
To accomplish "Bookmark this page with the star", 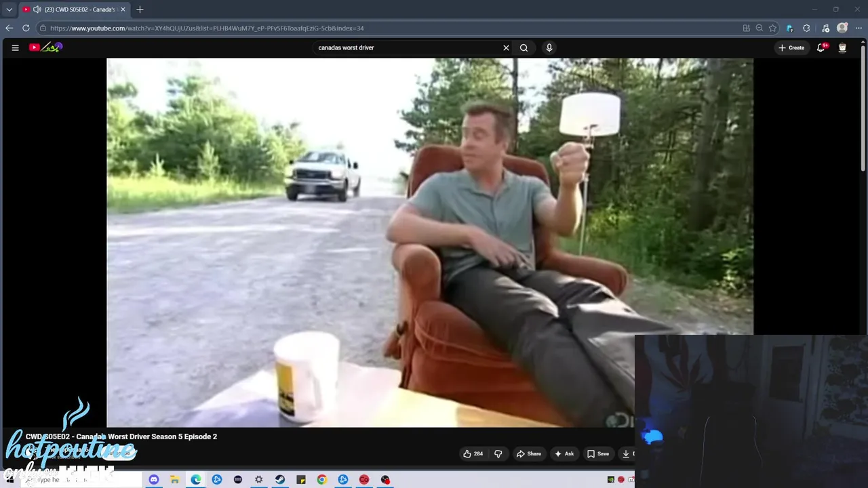I will tap(772, 28).
